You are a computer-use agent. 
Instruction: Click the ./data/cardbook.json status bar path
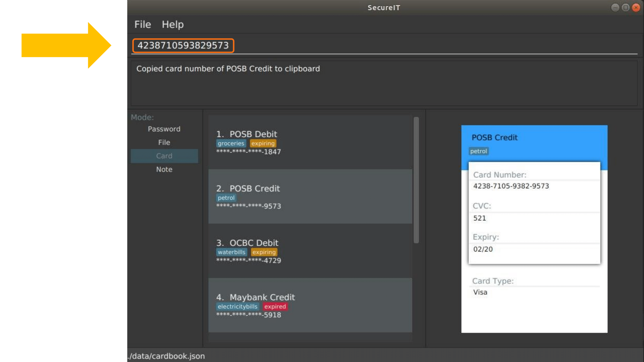(x=166, y=356)
